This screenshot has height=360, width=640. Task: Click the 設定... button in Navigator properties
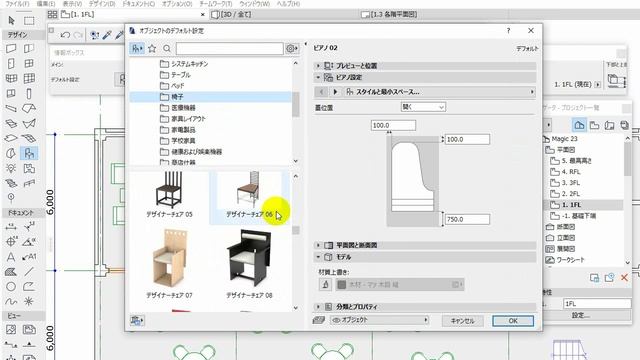580,315
